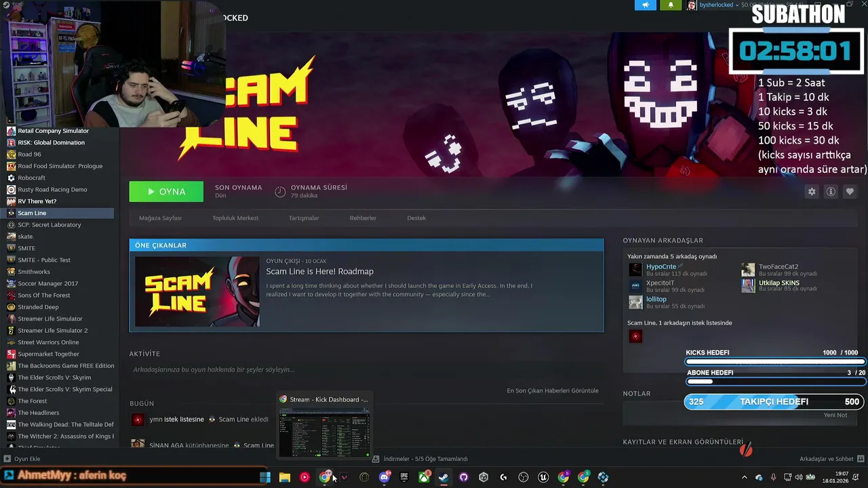
Task: Open the Steam notifications bell button
Action: (x=671, y=5)
